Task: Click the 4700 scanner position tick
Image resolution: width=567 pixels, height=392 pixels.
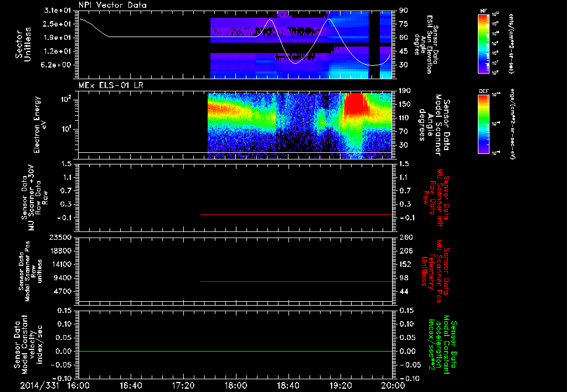Action: click(63, 291)
